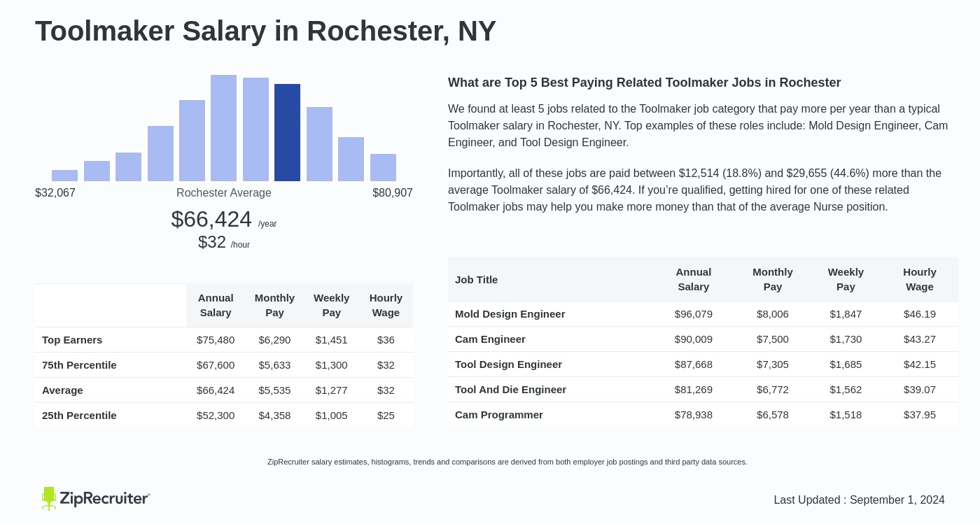The image size is (980, 524).
Task: Click the Toolmaker Salary in Rochester heading
Action: pyautogui.click(x=265, y=31)
